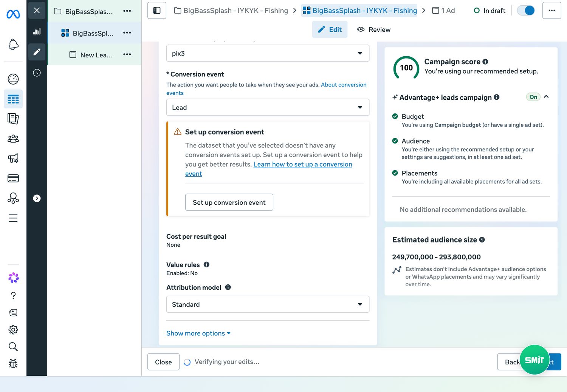This screenshot has height=392, width=567.
Task: Toggle the campaign on/off switch
Action: (526, 11)
